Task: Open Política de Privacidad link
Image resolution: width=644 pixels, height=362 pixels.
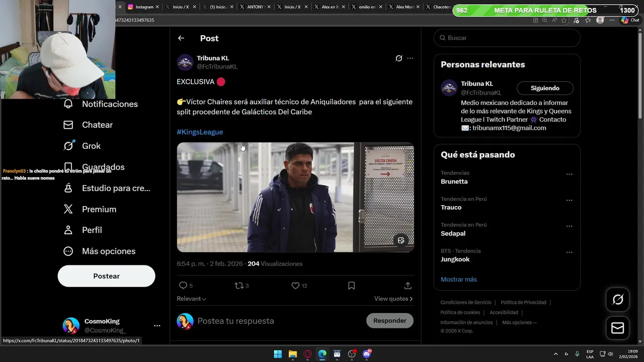Action: (523, 302)
